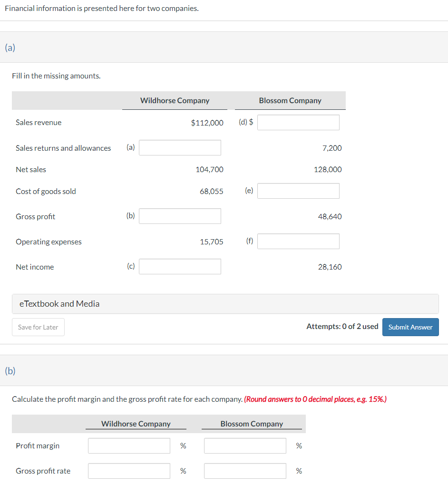
Task: Click the Submit Answer button
Action: click(410, 327)
